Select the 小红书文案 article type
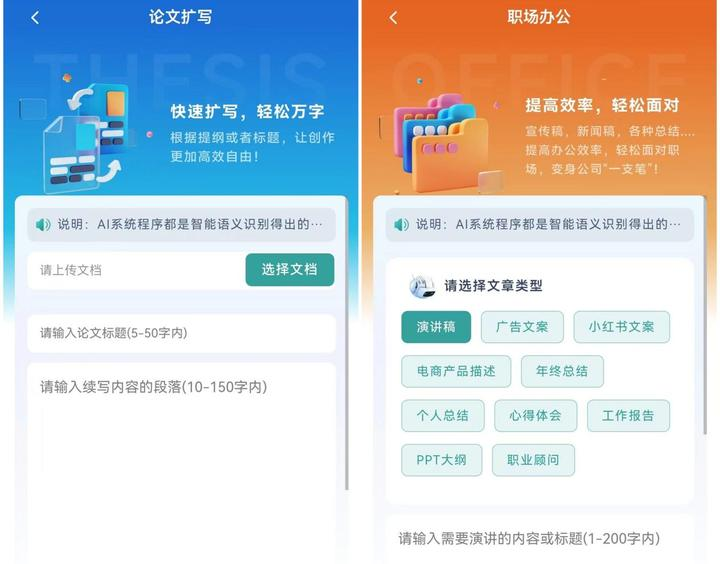Viewport: 720px width, 564px height. pyautogui.click(x=621, y=327)
